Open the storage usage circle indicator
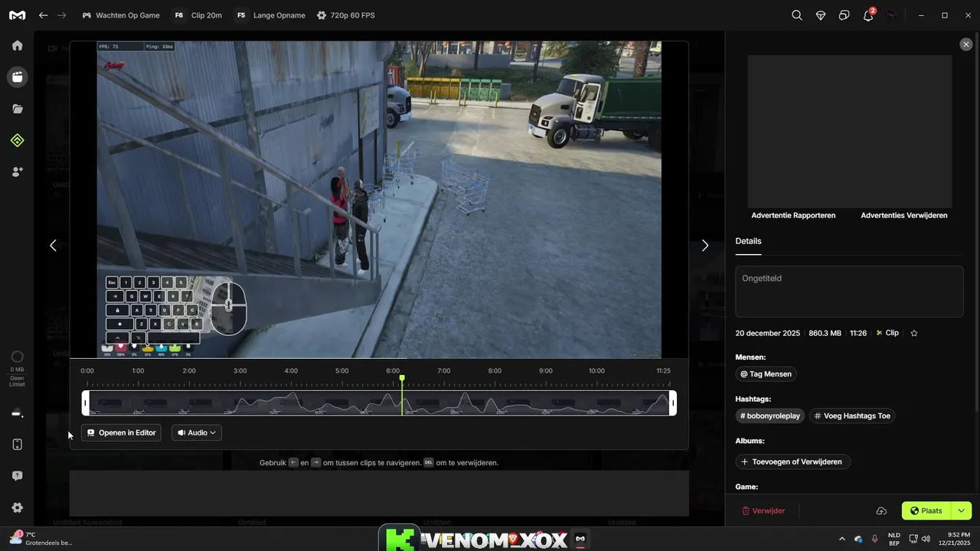The height and width of the screenshot is (551, 980). (x=17, y=357)
